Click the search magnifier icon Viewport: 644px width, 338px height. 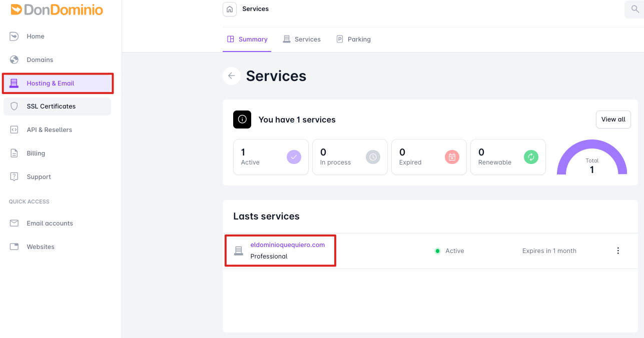pyautogui.click(x=634, y=9)
